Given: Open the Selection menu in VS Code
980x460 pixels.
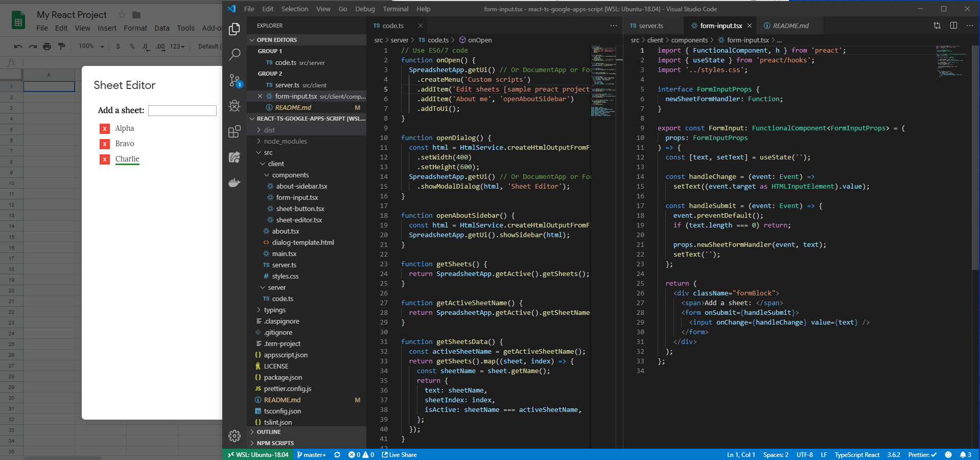Looking at the screenshot, I should [295, 9].
